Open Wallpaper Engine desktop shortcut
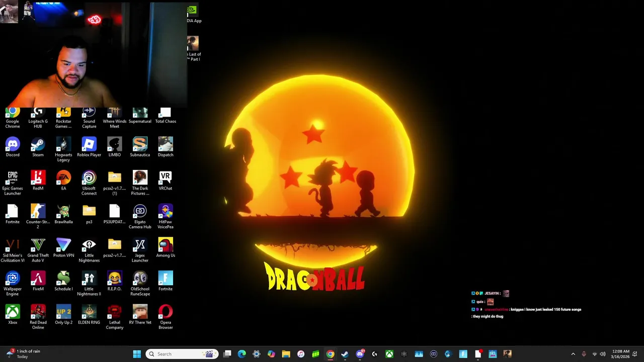 click(x=13, y=284)
